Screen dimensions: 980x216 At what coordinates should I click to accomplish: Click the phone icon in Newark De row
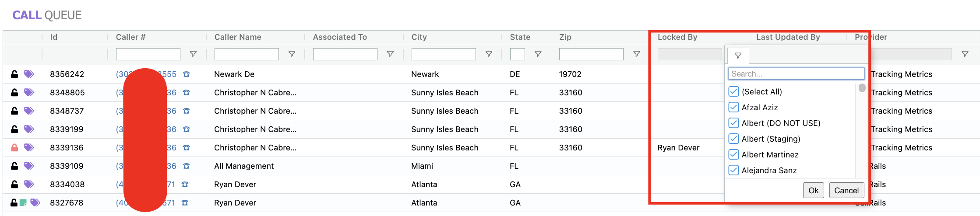pyautogui.click(x=186, y=74)
